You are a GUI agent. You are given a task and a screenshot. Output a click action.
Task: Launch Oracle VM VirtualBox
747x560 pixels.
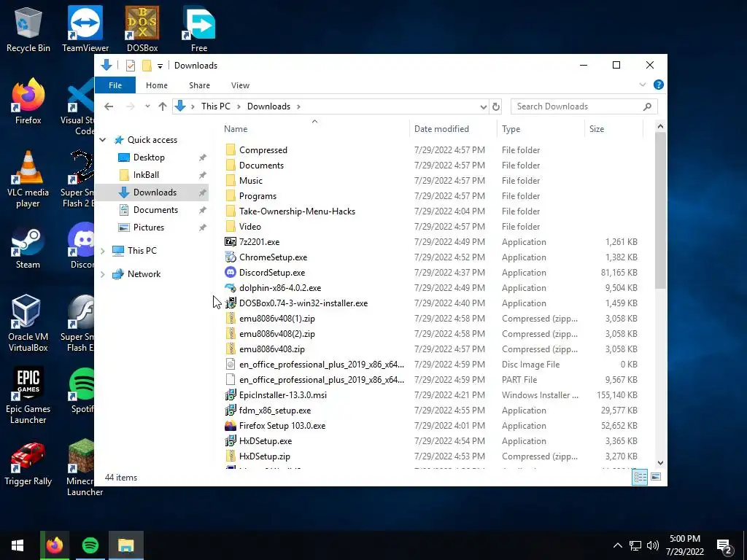pyautogui.click(x=28, y=324)
